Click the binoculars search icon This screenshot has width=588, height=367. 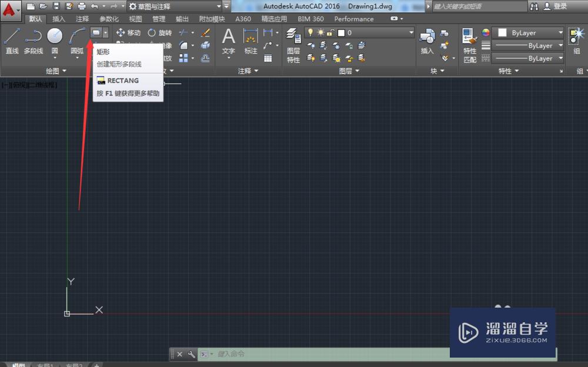coord(534,6)
